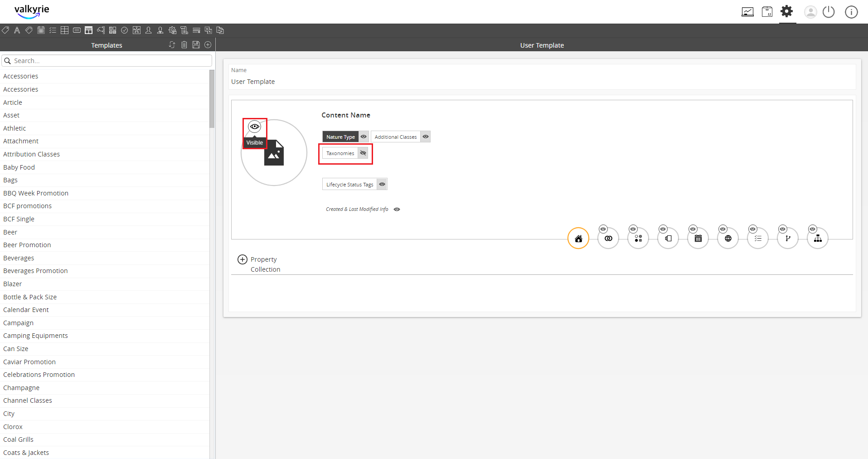Screen dimensions: 868x459
Task: Click the power logout icon
Action: tap(829, 12)
